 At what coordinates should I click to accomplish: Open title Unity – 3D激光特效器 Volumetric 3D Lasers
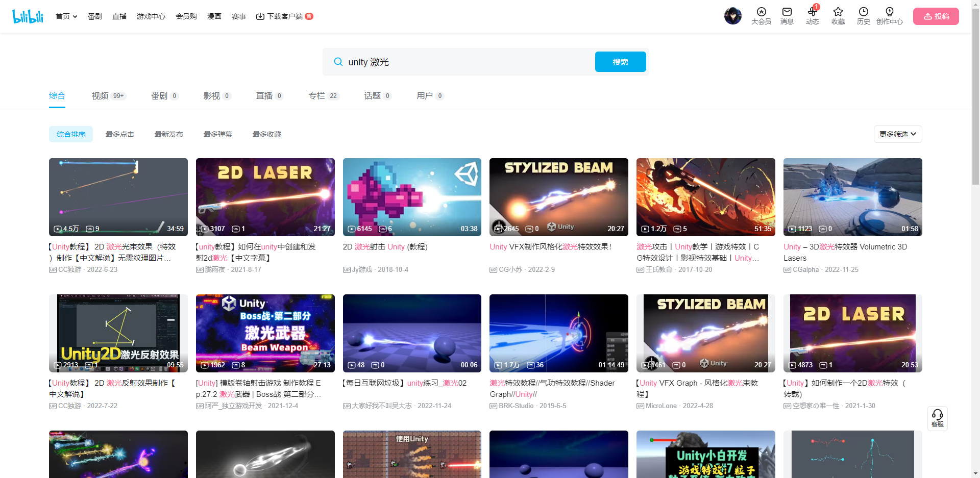point(845,253)
